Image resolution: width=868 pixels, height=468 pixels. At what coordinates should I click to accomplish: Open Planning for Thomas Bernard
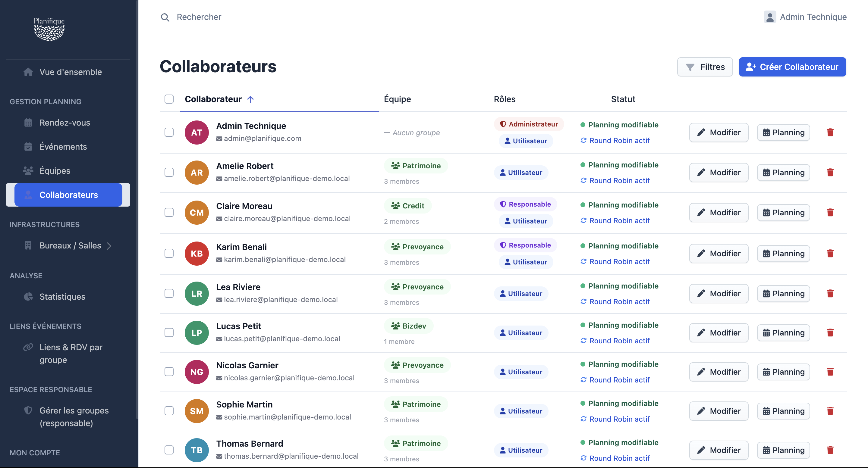pyautogui.click(x=783, y=450)
